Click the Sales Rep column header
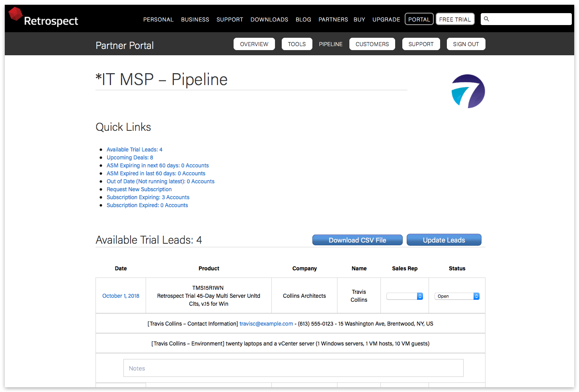 [405, 268]
